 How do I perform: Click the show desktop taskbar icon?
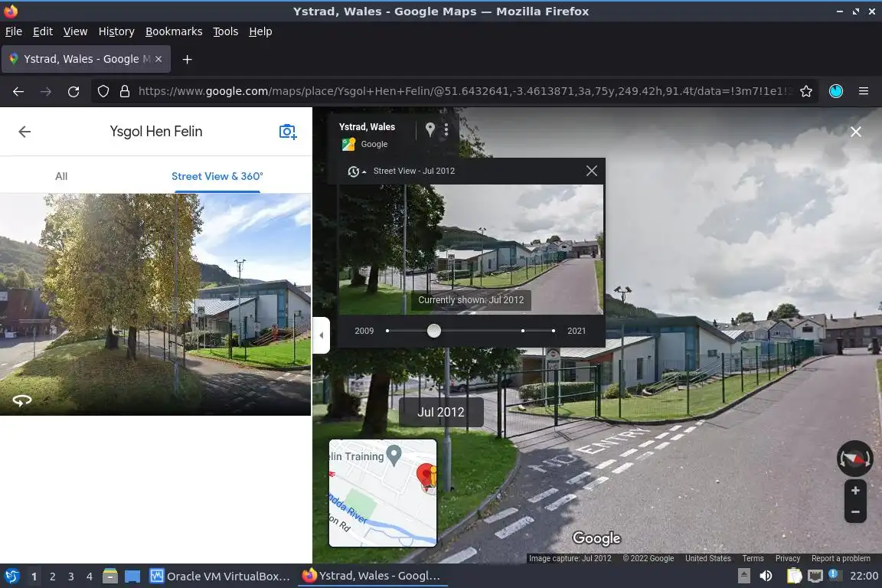pyautogui.click(x=132, y=577)
